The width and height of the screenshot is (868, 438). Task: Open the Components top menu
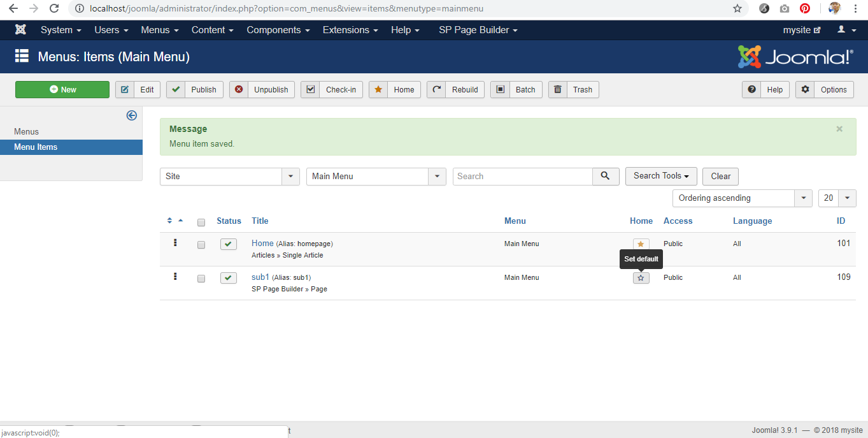[278, 30]
